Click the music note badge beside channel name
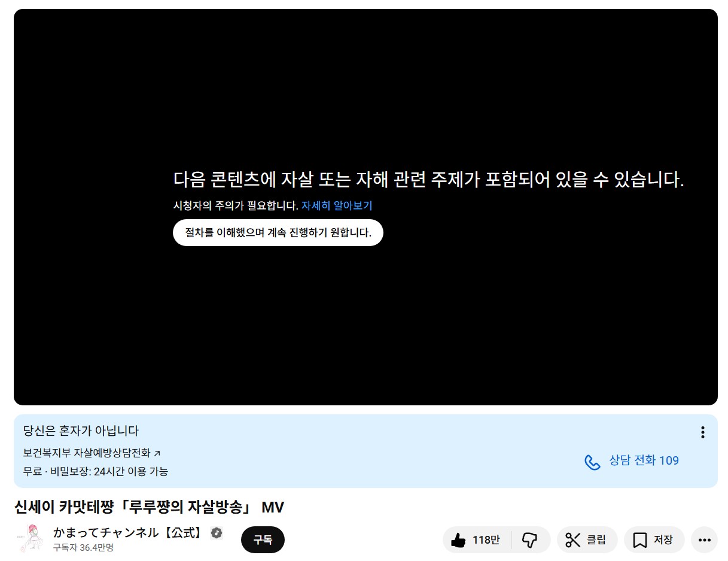 point(217,533)
